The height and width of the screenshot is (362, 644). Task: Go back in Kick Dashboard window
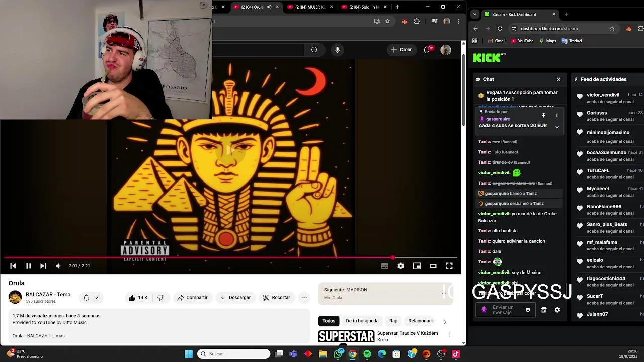pyautogui.click(x=475, y=29)
